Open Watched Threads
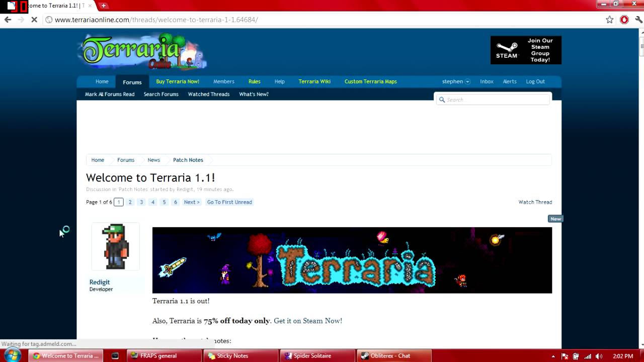This screenshot has height=362, width=644. (x=209, y=94)
